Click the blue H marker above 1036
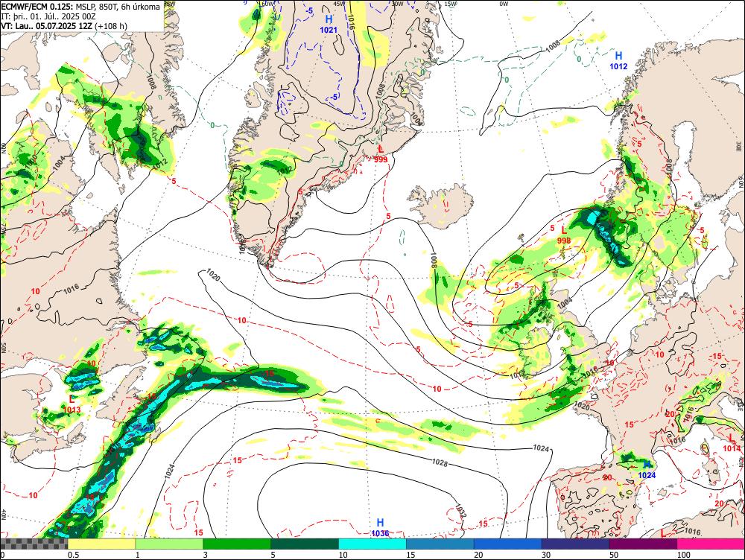 380,524
